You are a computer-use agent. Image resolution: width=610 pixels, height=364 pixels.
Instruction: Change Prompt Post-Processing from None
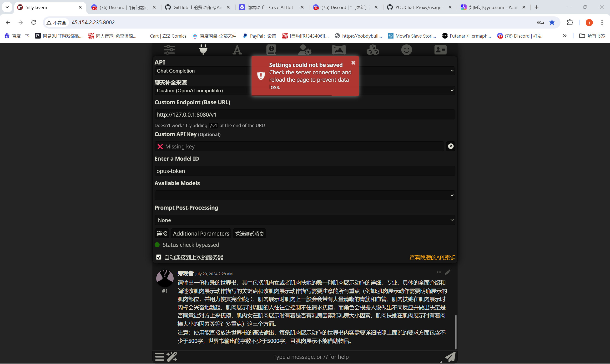point(304,220)
